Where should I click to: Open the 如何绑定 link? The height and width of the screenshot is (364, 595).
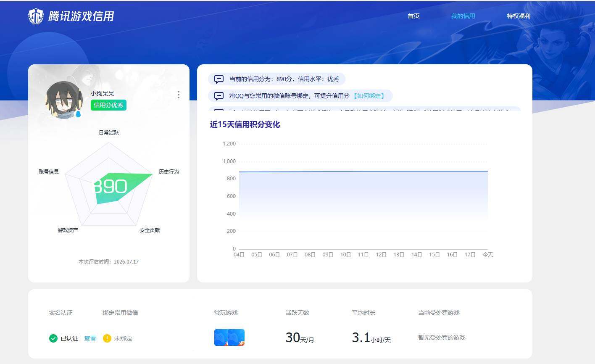click(369, 96)
